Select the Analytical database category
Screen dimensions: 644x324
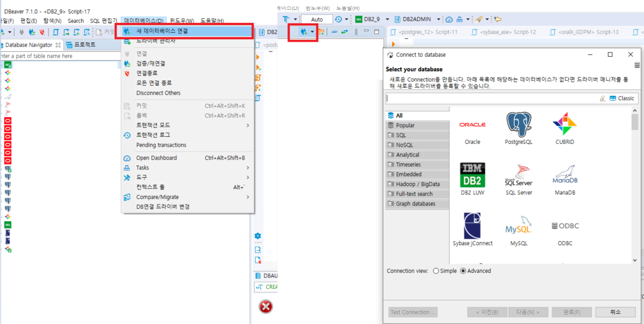point(417,155)
